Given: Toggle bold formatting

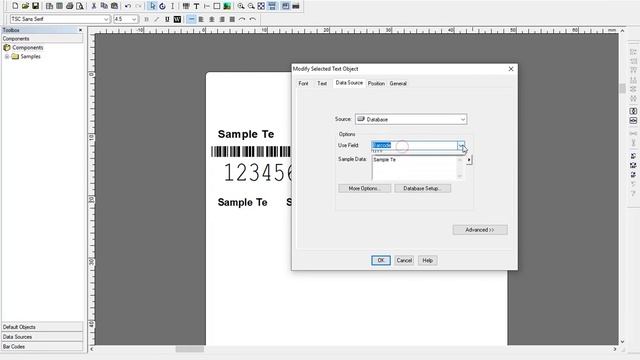Looking at the screenshot, I should (147, 19).
